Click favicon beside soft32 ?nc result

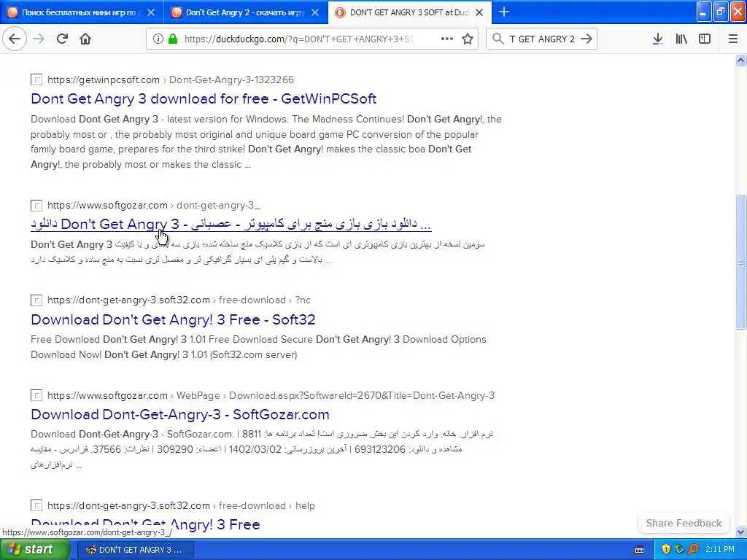click(x=36, y=300)
